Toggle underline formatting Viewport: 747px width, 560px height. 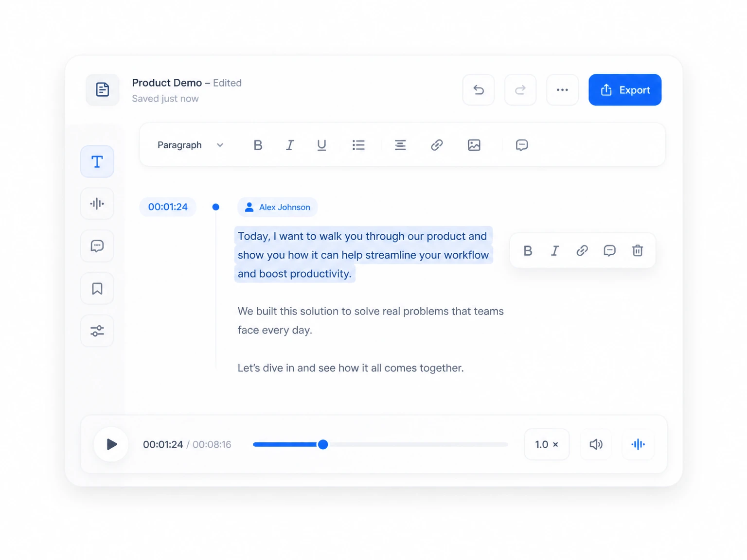pyautogui.click(x=321, y=145)
